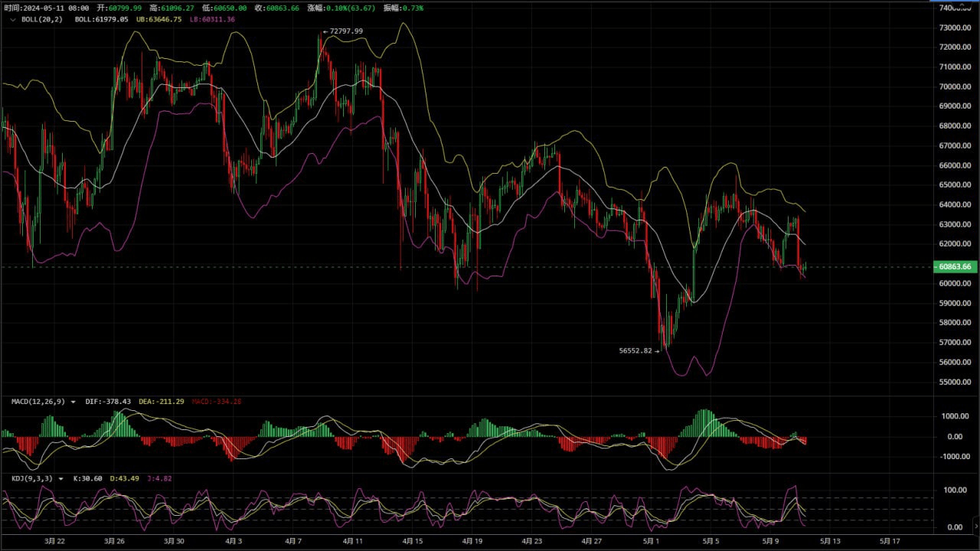Click the 73000.00 price axis label

[955, 28]
